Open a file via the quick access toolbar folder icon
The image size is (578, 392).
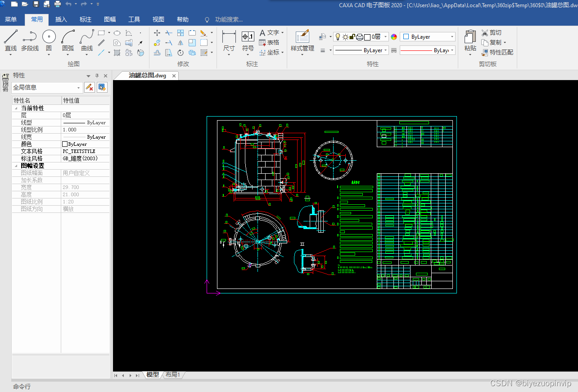tap(25, 4)
